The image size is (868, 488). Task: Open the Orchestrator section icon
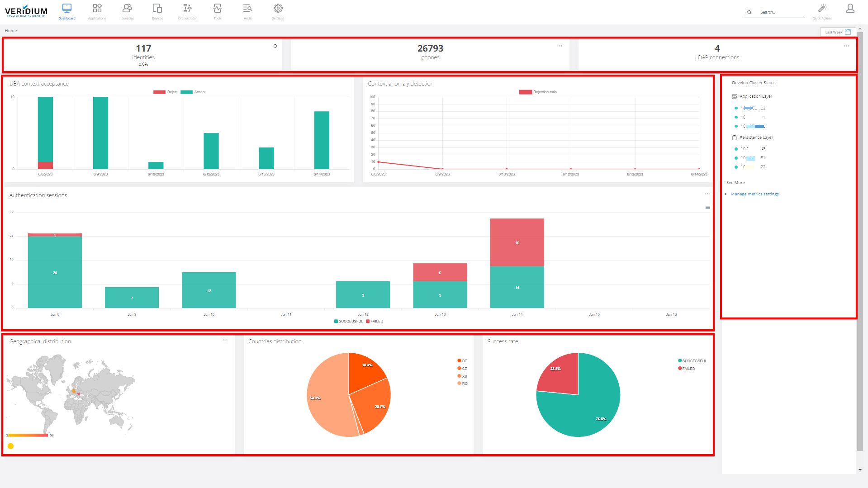point(187,9)
